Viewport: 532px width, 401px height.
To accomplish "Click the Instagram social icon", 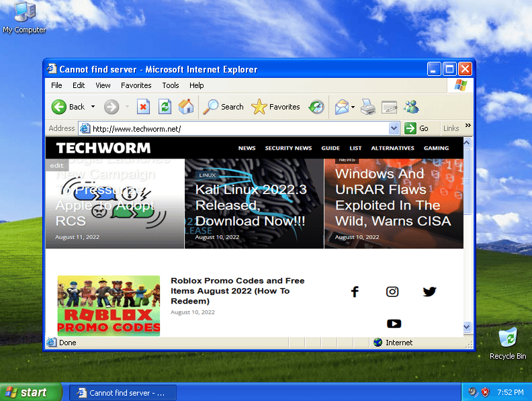I will [392, 292].
